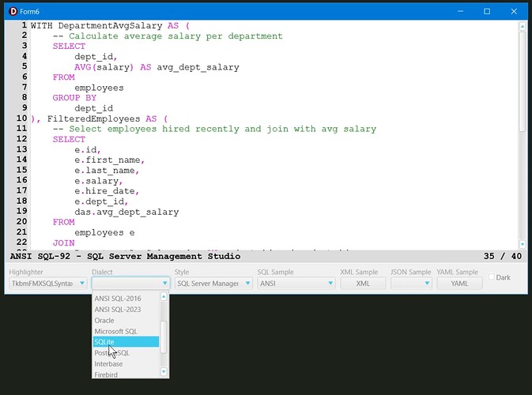Select Interbase in the dialect list
This screenshot has width=532, height=395.
[126, 363]
